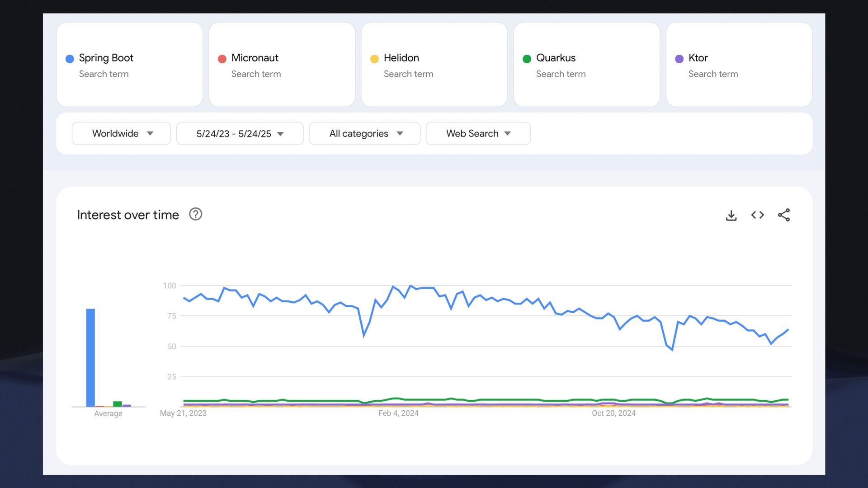Viewport: 868px width, 488px height.
Task: Expand the 5/24/23 - 5/24/25 date range dropdown
Action: coord(240,133)
